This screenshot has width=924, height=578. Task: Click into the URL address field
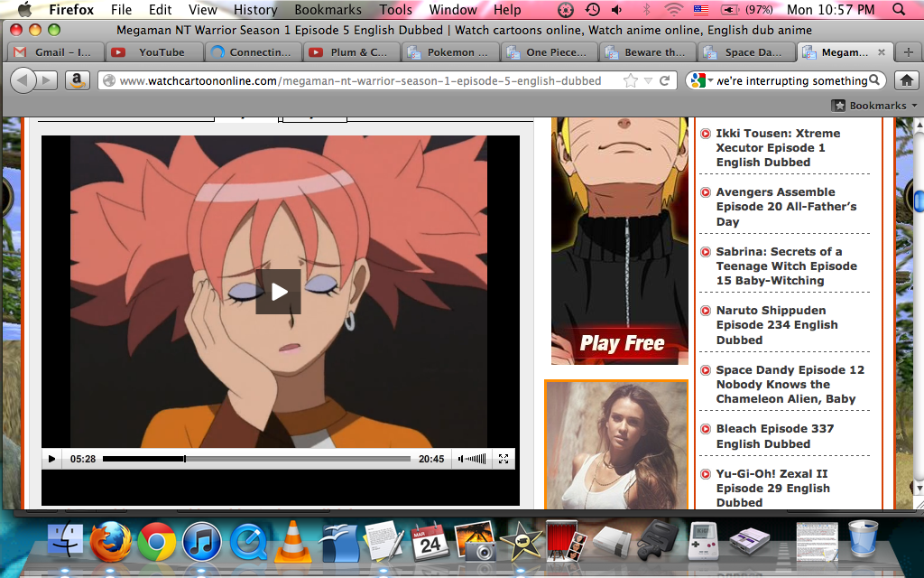click(x=359, y=80)
